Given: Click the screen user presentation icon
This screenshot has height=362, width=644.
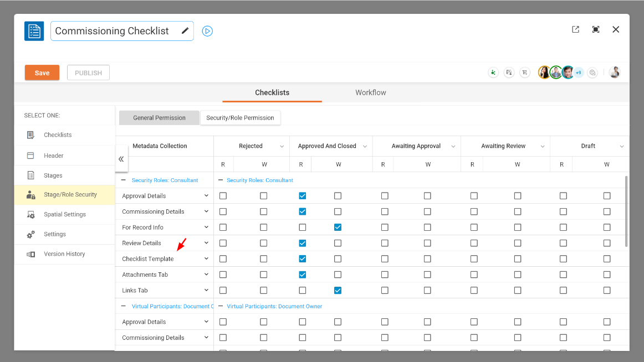Looking at the screenshot, I should [x=509, y=73].
